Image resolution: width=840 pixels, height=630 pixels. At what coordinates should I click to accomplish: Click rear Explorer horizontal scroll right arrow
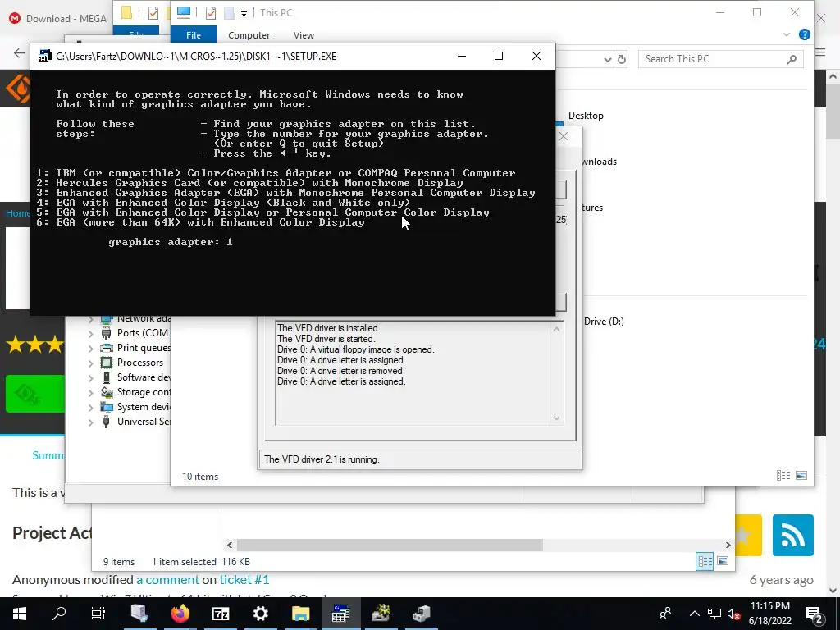coord(728,545)
